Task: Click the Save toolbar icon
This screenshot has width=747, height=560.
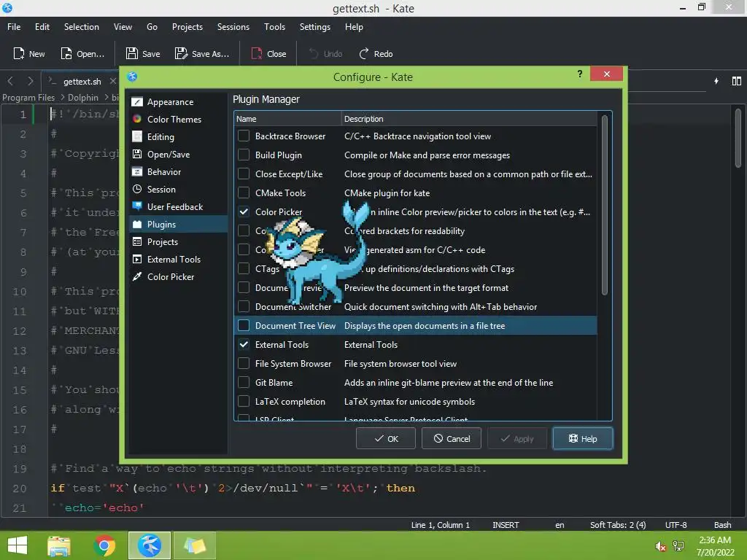Action: 132,53
